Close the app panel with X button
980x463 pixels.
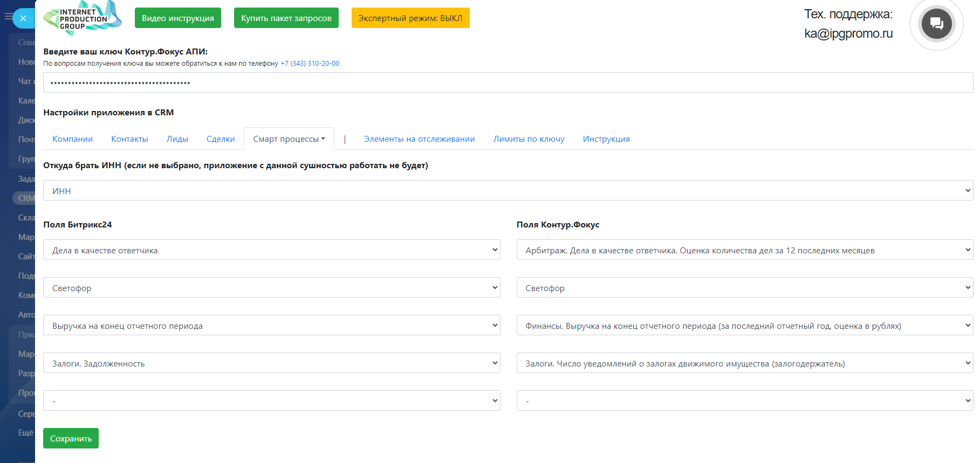tap(23, 18)
